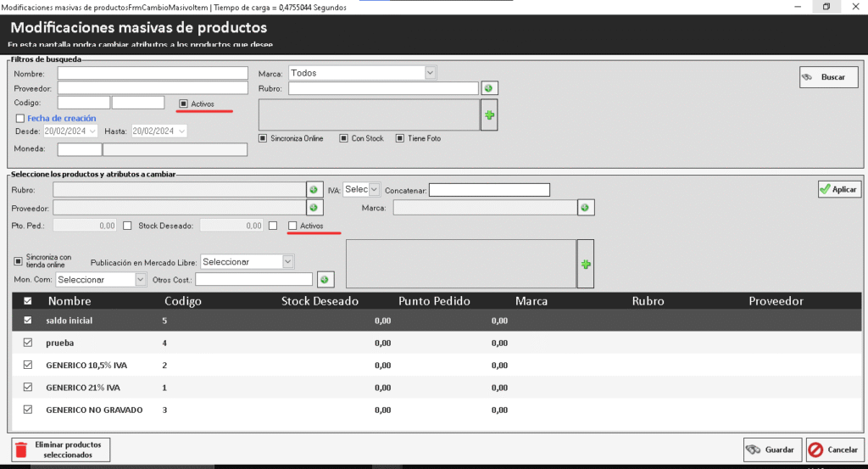
Task: Click the Guardar button
Action: coord(771,449)
